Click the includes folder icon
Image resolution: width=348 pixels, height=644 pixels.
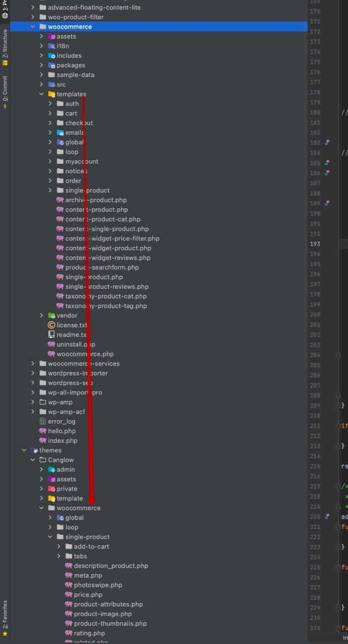pos(51,55)
